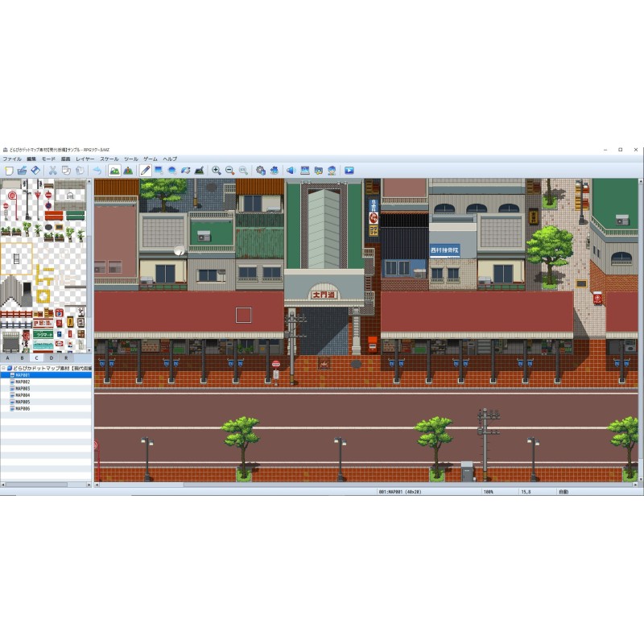Collapse the project root tree node

pos(3,368)
